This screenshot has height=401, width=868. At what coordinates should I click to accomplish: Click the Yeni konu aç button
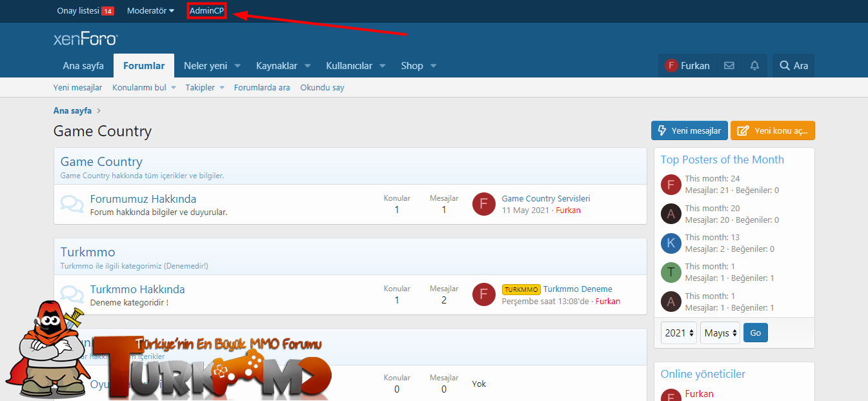(x=772, y=130)
